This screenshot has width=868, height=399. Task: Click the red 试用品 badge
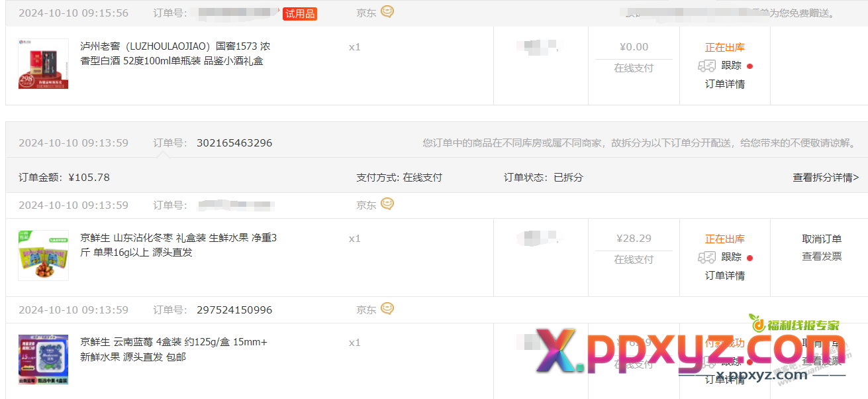pyautogui.click(x=300, y=14)
